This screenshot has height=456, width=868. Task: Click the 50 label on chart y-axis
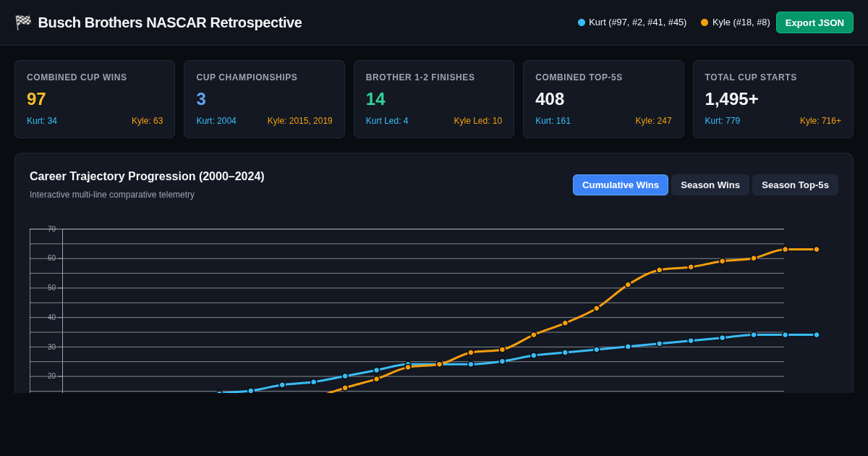[x=51, y=287]
